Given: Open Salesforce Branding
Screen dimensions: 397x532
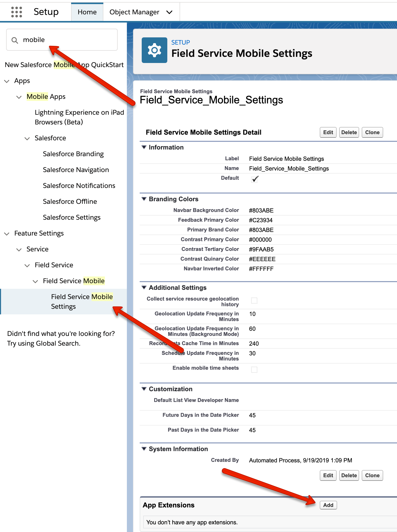Looking at the screenshot, I should click(73, 154).
